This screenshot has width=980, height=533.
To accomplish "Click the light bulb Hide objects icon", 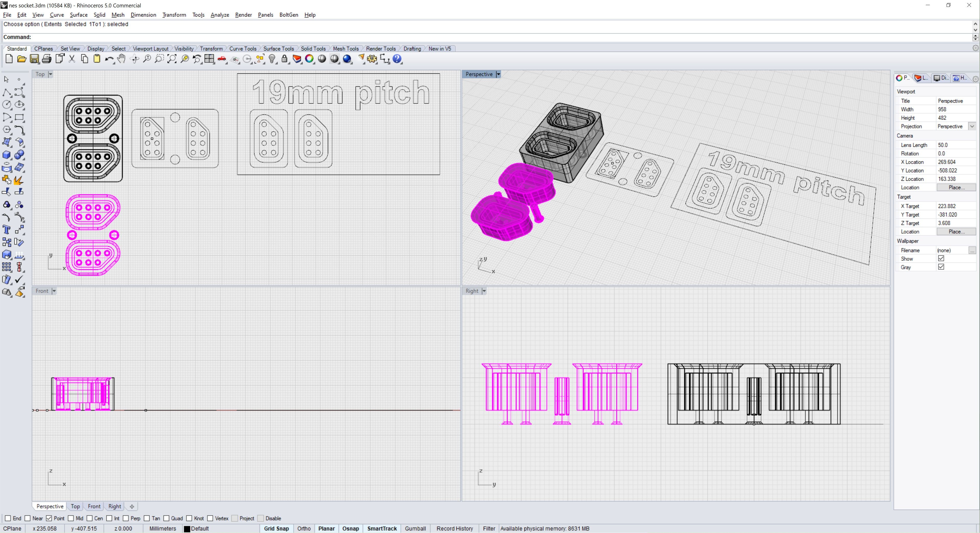I will 272,59.
